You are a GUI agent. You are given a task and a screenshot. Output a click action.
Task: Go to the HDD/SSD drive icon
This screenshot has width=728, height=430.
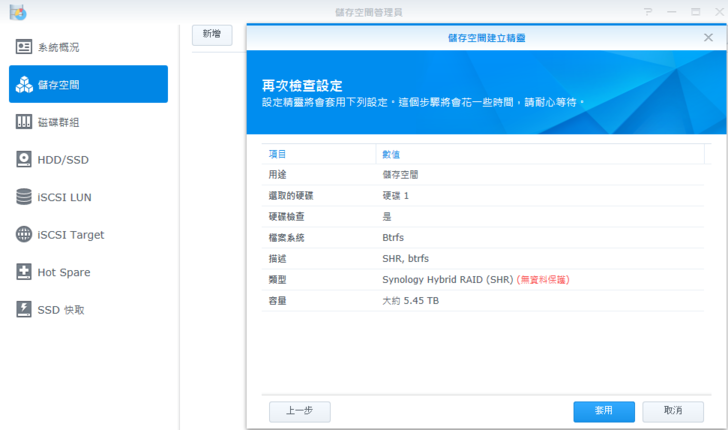pyautogui.click(x=24, y=160)
